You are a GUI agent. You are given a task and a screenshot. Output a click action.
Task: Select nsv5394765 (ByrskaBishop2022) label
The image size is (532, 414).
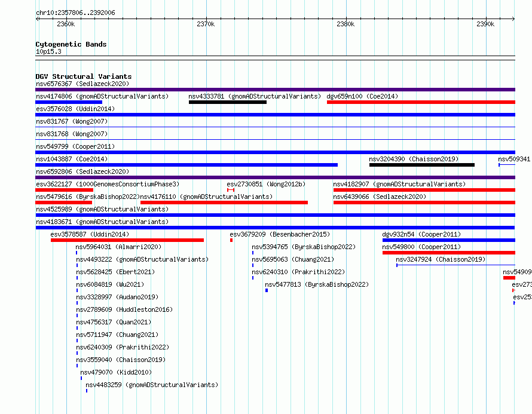click(304, 247)
